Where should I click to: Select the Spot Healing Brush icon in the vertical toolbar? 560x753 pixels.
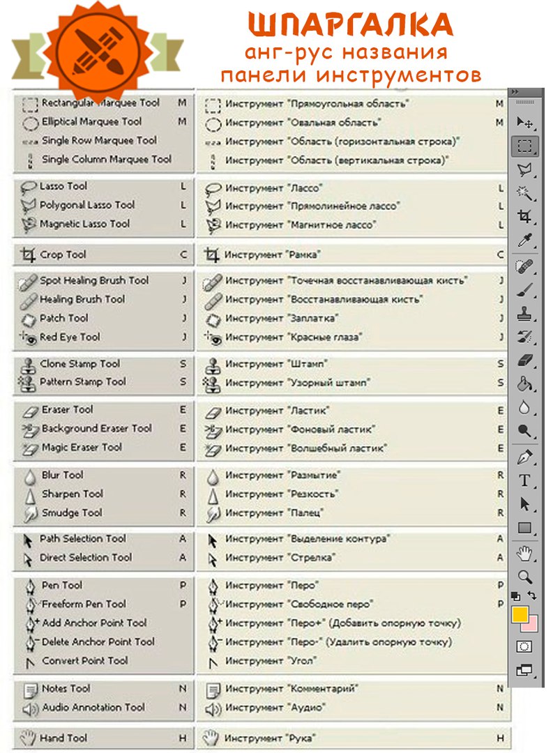click(x=525, y=266)
